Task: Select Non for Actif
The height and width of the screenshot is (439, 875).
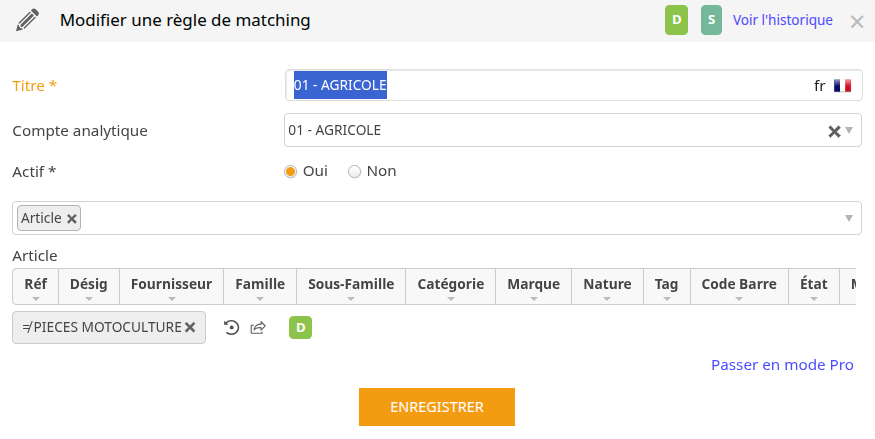Action: click(354, 172)
